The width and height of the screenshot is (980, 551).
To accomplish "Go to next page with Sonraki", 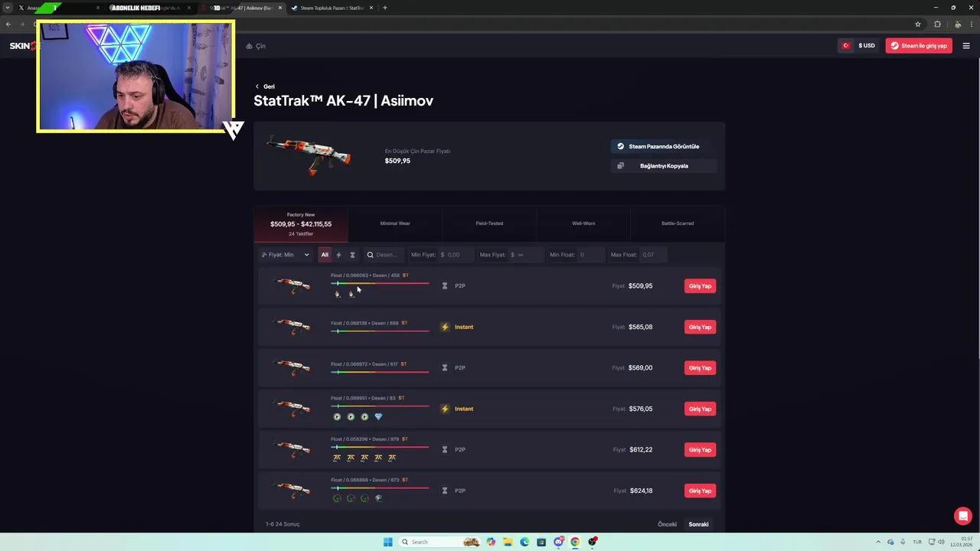I will click(698, 524).
